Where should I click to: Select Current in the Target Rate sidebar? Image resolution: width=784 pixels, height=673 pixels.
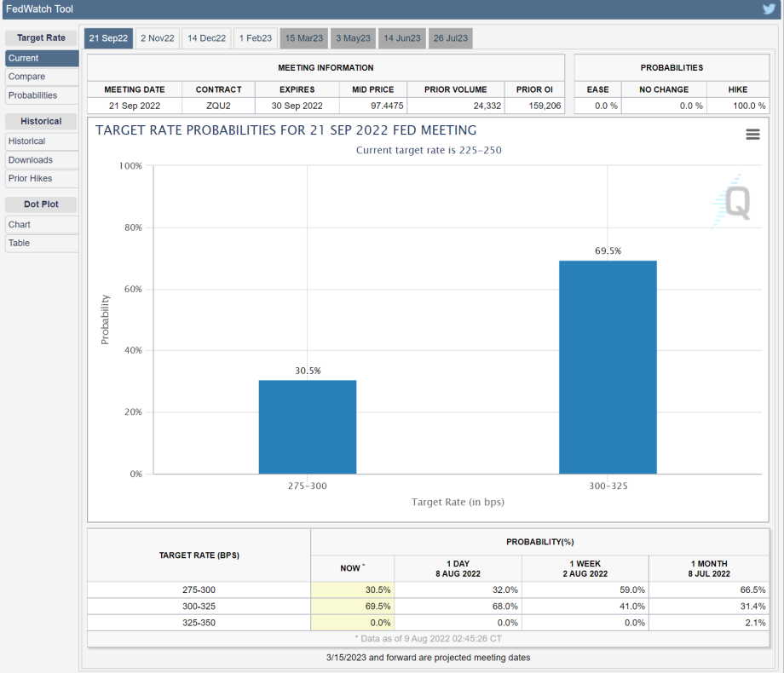(x=41, y=58)
